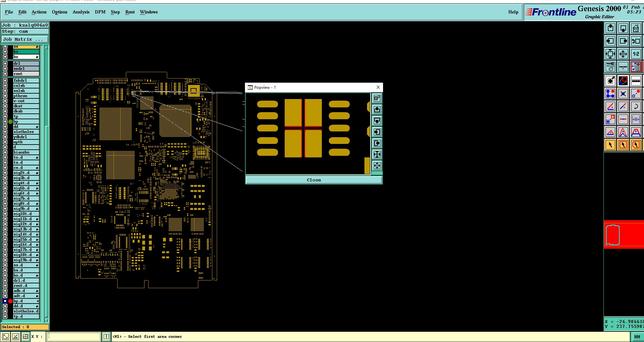
Task: Click the arrow in red rectangle selection icon
Action: [x=623, y=145]
